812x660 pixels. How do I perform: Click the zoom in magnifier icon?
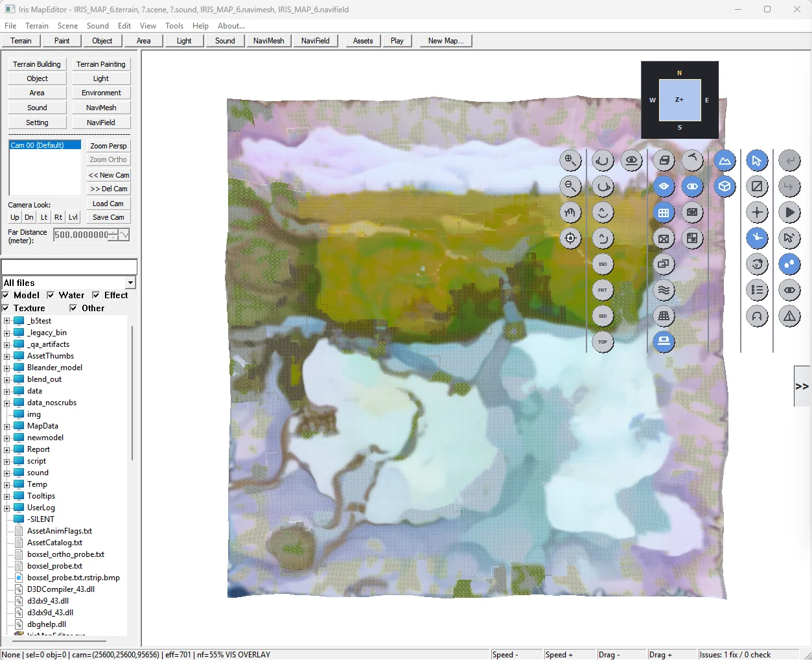(x=570, y=160)
